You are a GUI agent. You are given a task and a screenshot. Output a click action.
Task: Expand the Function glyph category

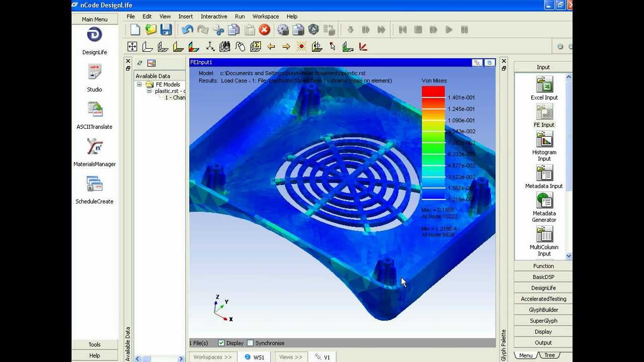point(543,266)
